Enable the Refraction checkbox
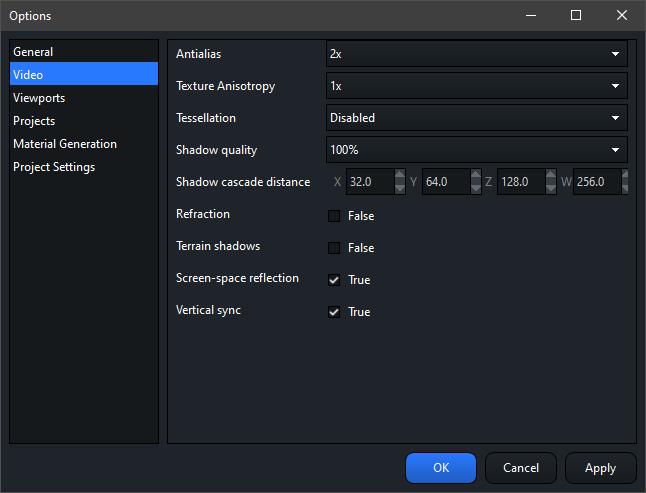This screenshot has height=493, width=646. click(x=334, y=216)
